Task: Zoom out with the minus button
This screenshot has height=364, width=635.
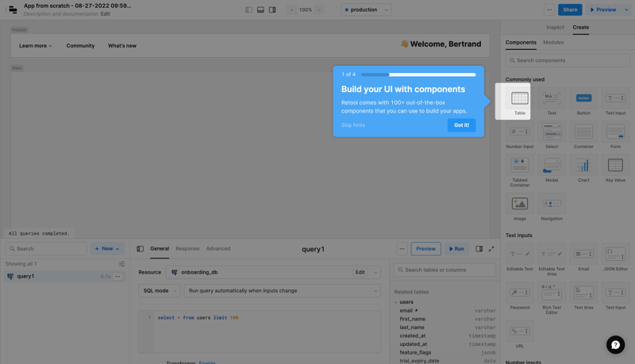Action: [x=291, y=10]
